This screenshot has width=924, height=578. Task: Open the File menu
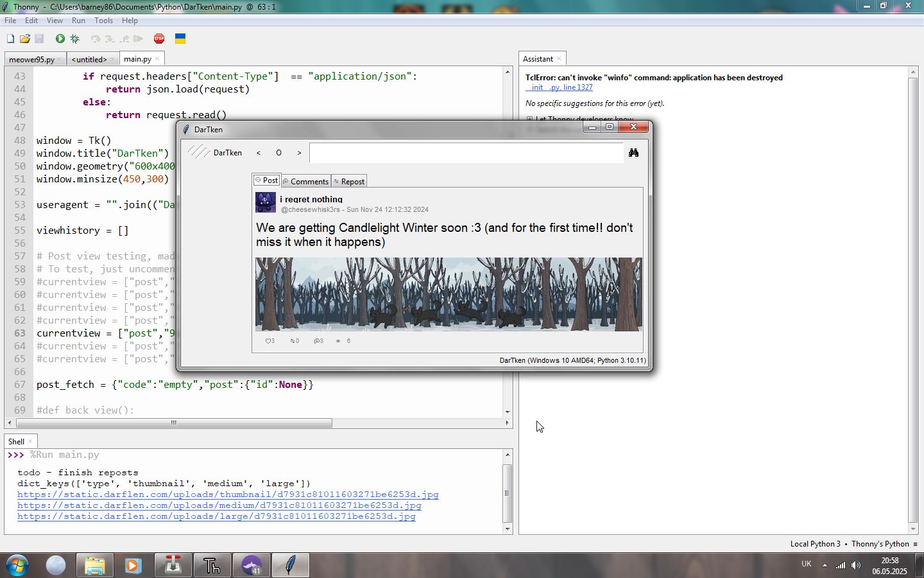10,21
